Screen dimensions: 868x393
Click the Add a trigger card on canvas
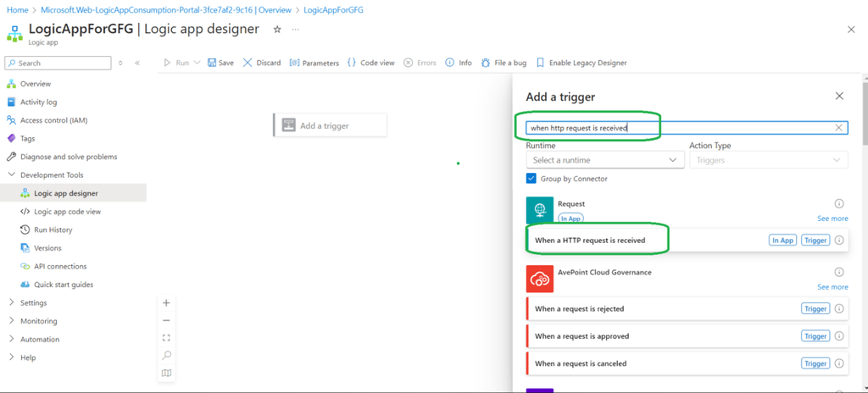coord(330,125)
